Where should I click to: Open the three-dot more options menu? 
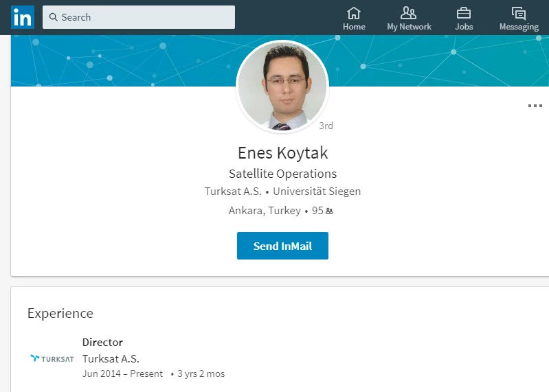535,106
